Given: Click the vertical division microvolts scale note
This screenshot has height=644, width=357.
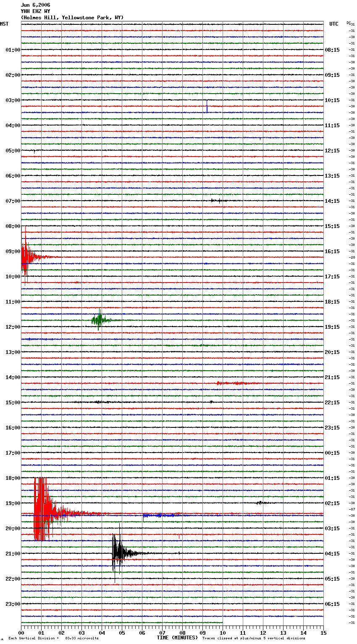Looking at the screenshot, I should (x=54, y=639).
